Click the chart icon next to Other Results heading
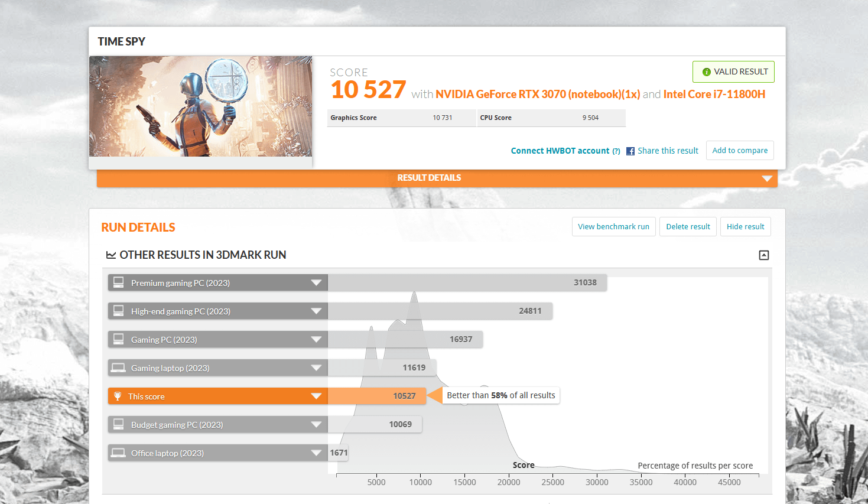This screenshot has width=868, height=504. pos(111,255)
